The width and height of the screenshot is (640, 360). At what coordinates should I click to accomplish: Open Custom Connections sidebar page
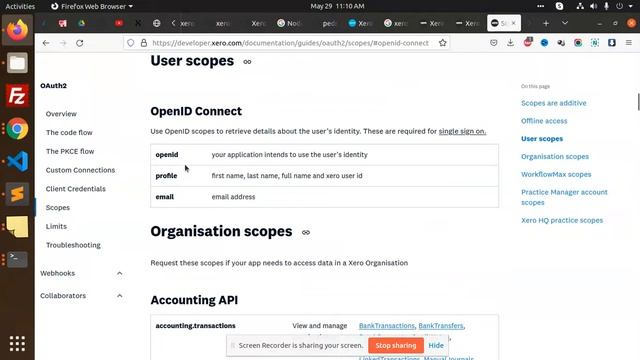tap(80, 170)
